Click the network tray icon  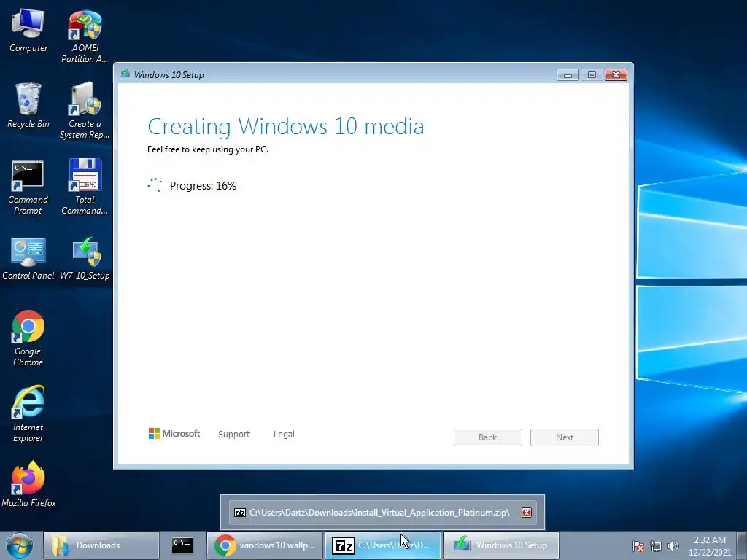[656, 546]
